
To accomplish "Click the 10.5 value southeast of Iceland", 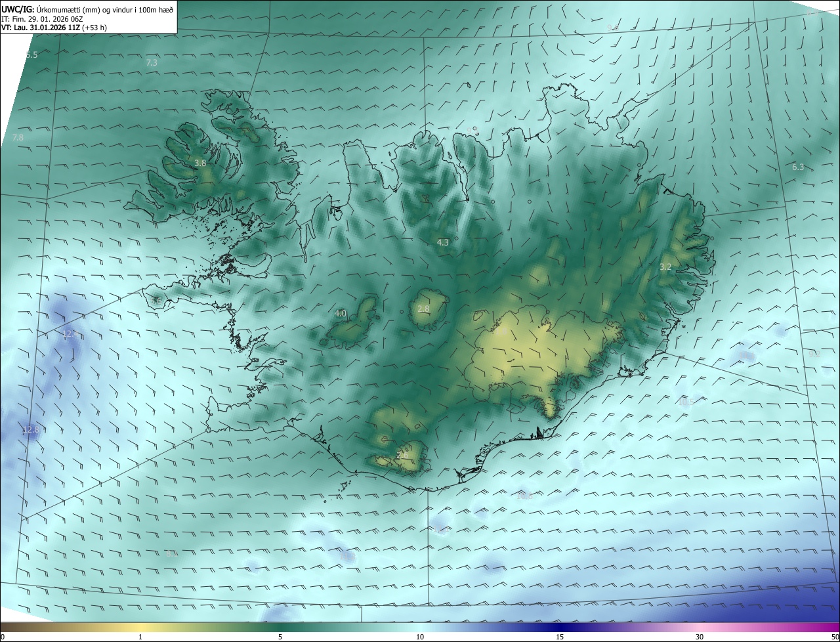I will pyautogui.click(x=686, y=402).
